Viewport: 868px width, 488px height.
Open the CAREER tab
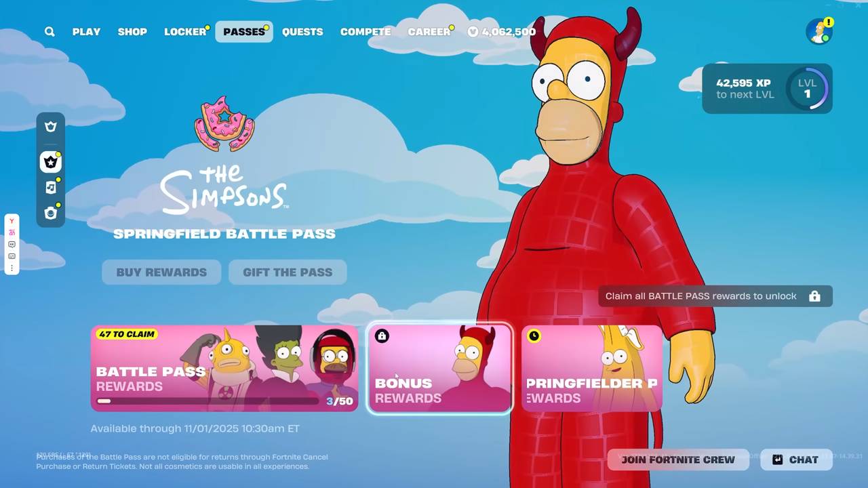(429, 32)
